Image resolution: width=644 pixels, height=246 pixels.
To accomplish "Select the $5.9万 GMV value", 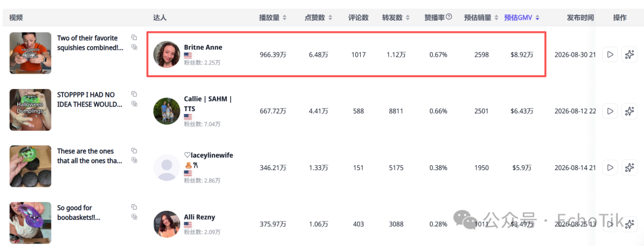I will click(522, 168).
